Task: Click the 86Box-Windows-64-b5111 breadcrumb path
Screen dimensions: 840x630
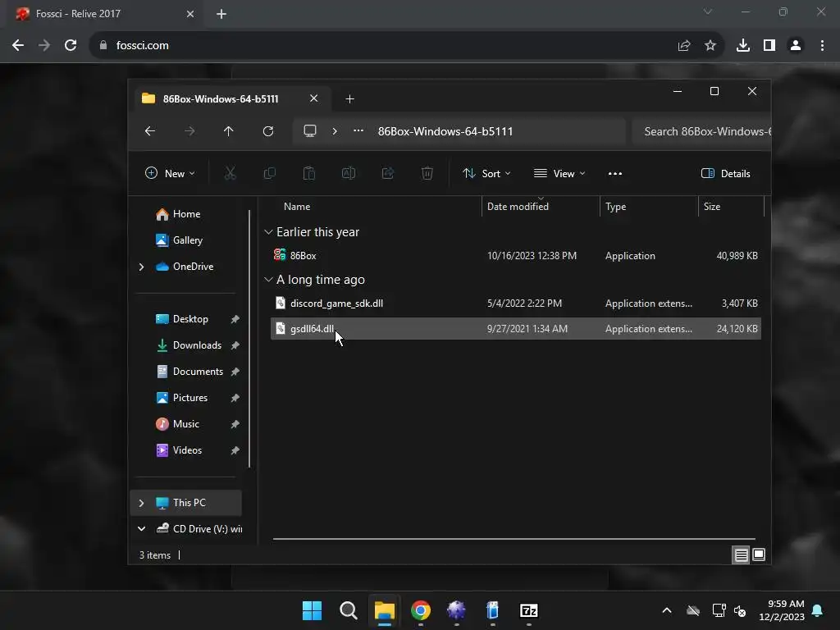Action: point(445,132)
